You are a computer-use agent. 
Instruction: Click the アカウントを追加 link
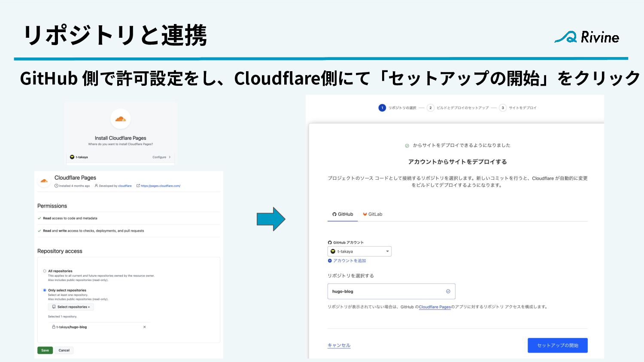tap(347, 261)
